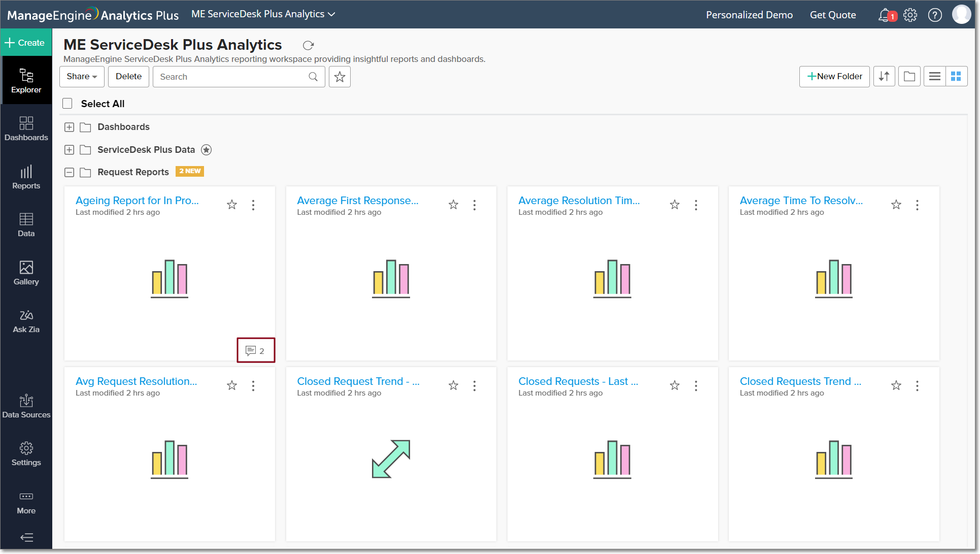The width and height of the screenshot is (980, 554).
Task: Open more options for Average First Response card
Action: (475, 205)
